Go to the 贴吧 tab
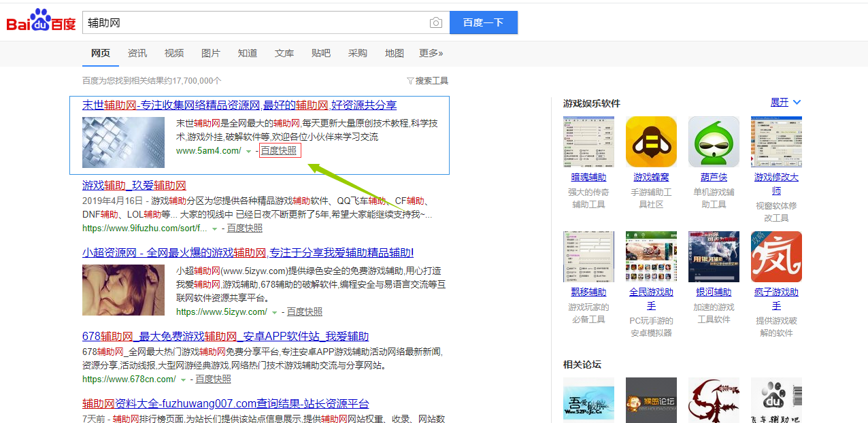This screenshot has width=868, height=423. [x=321, y=53]
